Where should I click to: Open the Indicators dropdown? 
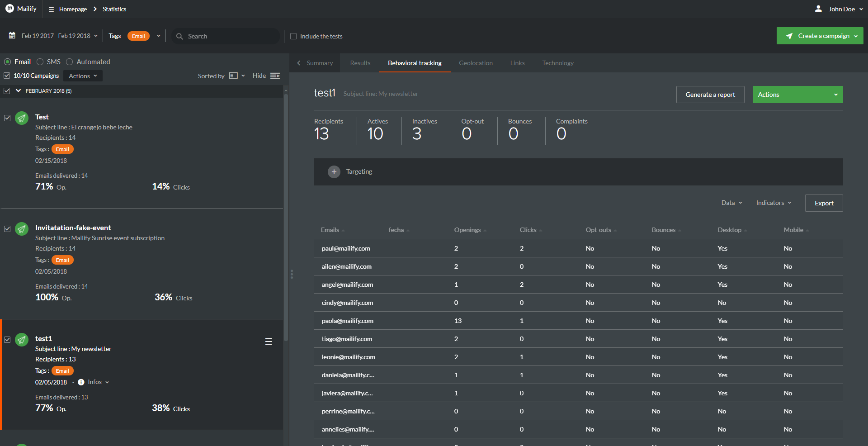pyautogui.click(x=774, y=203)
